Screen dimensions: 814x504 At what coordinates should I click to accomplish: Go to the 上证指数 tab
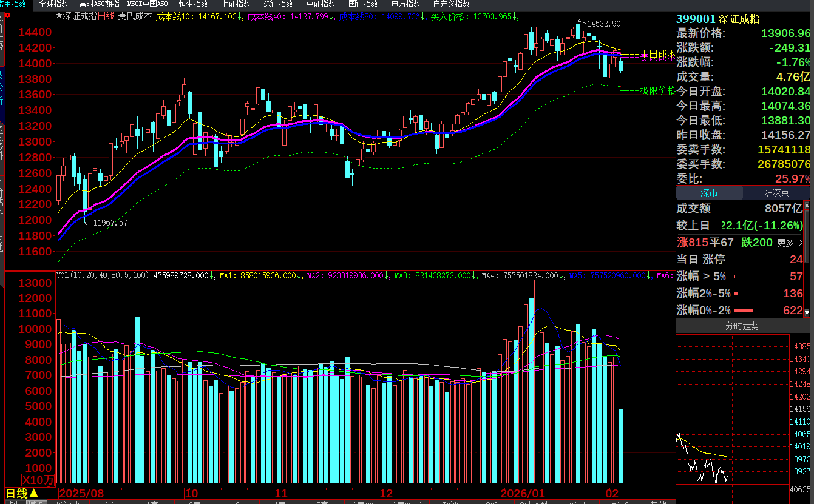pos(236,4)
